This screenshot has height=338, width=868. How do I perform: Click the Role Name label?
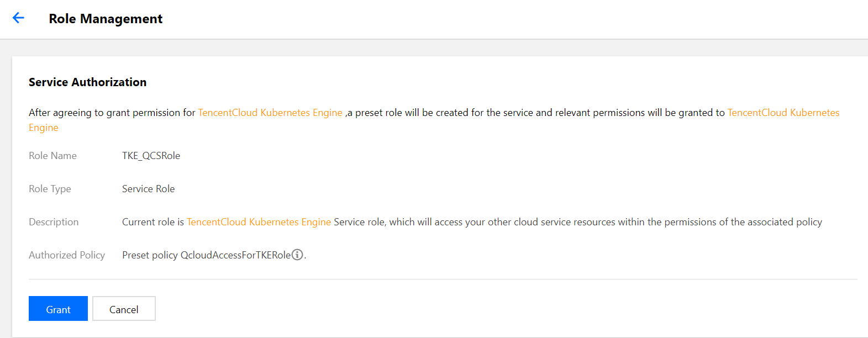pyautogui.click(x=52, y=156)
